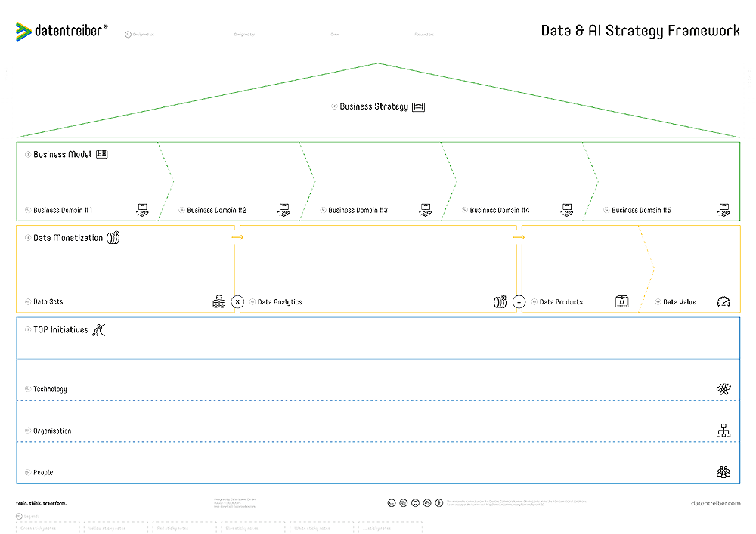The height and width of the screenshot is (534, 756).
Task: Click the People group icon
Action: [x=723, y=472]
